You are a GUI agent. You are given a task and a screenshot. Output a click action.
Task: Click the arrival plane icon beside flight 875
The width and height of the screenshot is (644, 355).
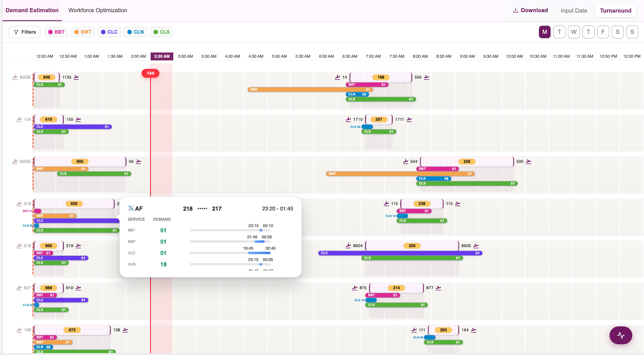[x=355, y=288]
